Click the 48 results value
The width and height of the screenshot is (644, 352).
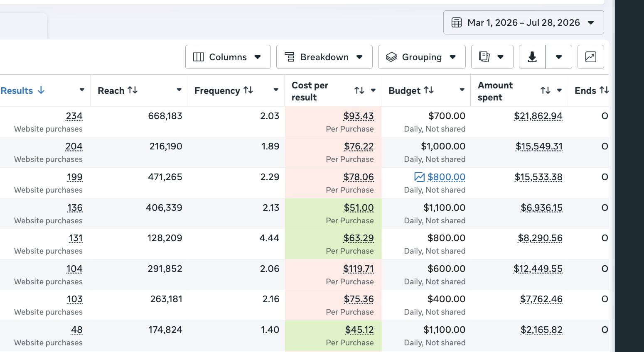[77, 330]
